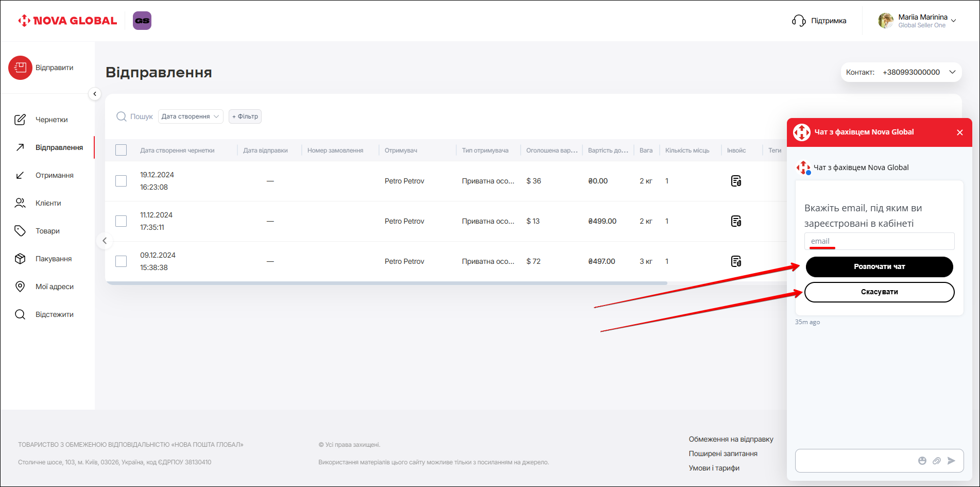
Task: Click the paperclip attachment icon in chat
Action: pos(936,461)
